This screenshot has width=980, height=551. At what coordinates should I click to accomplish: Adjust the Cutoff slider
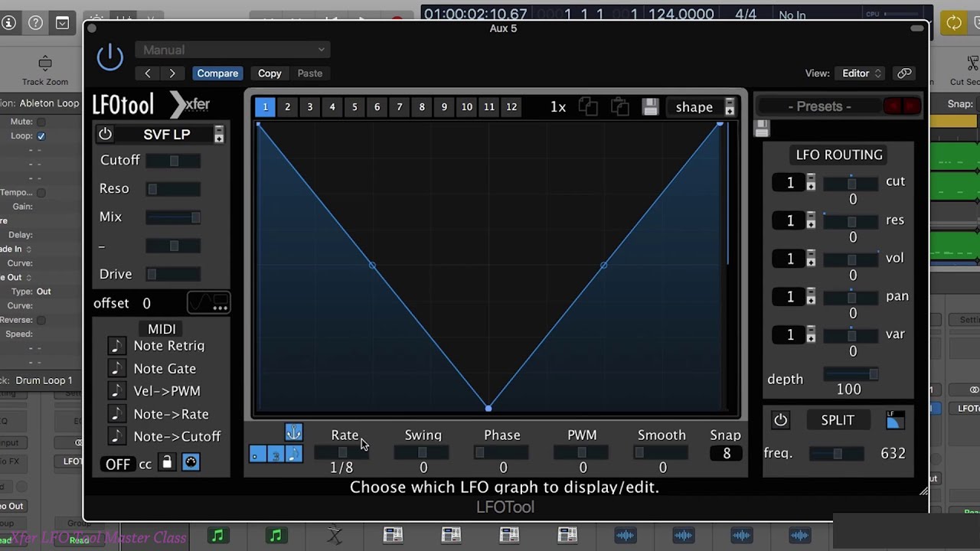(174, 161)
